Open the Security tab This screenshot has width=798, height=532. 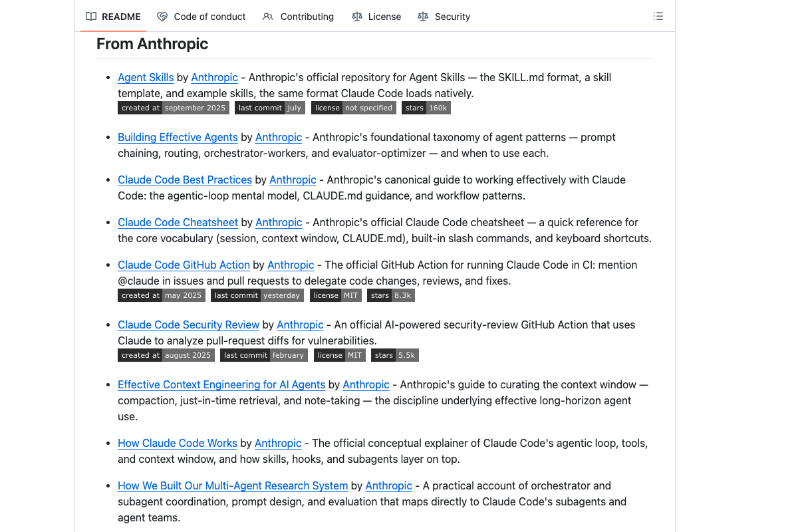coord(444,17)
